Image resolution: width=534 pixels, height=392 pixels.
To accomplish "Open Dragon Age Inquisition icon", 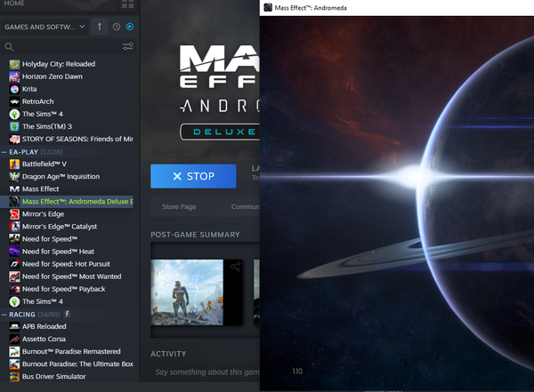I will [x=14, y=177].
